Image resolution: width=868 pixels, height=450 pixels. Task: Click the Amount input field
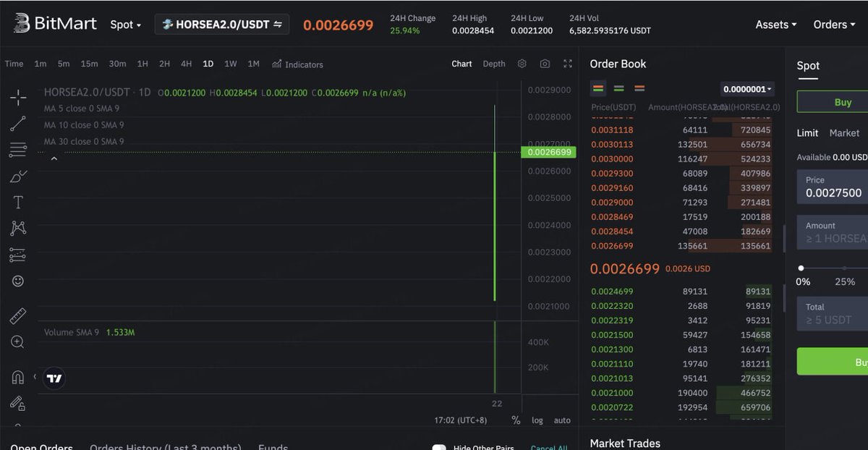[833, 232]
